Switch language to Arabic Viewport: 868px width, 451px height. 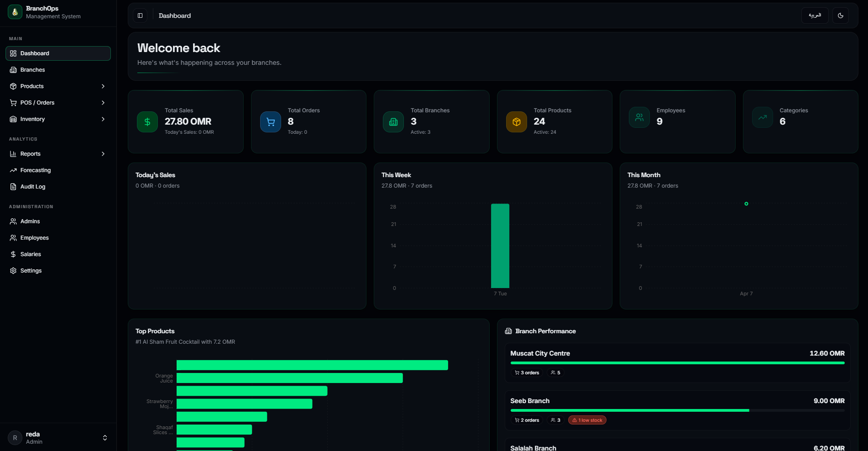[815, 16]
